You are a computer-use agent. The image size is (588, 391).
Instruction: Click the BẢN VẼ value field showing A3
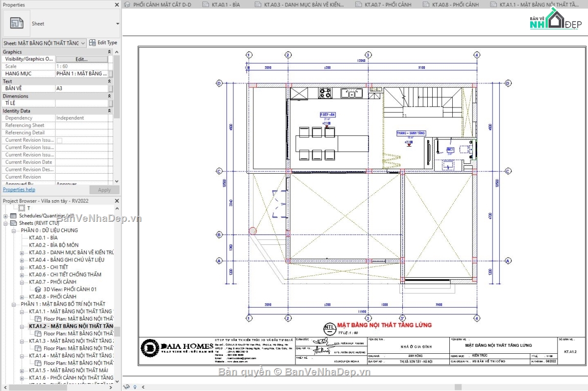click(x=82, y=88)
